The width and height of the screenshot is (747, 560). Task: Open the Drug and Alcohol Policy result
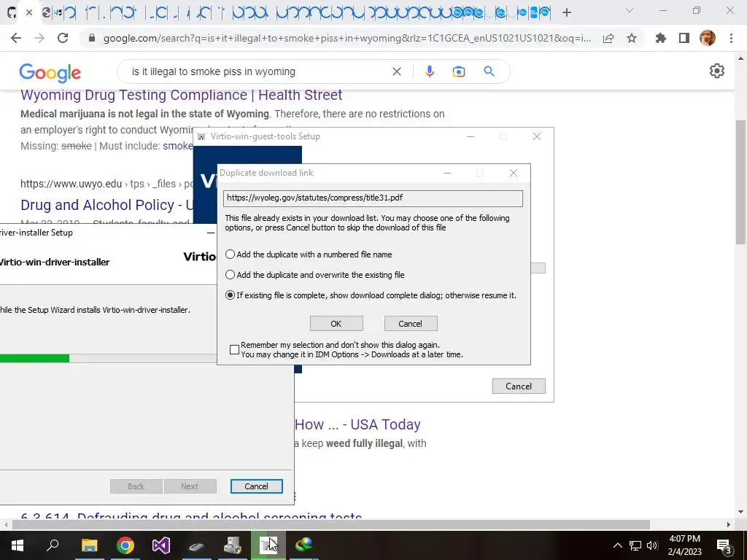coord(107,205)
